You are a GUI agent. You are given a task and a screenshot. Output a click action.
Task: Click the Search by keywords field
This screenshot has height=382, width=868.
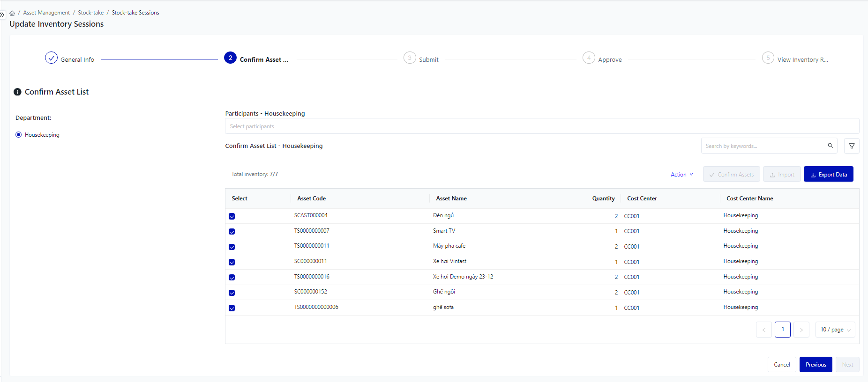tap(764, 146)
